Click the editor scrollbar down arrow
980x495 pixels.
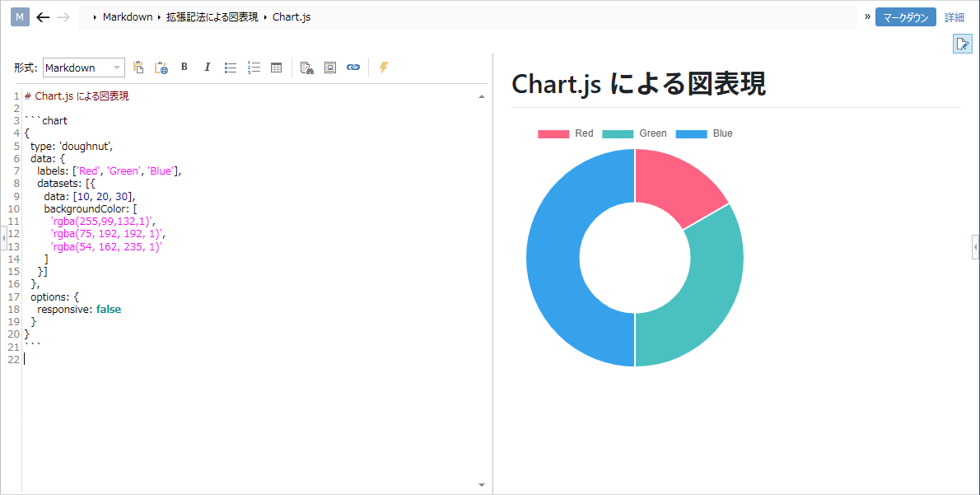[x=481, y=484]
